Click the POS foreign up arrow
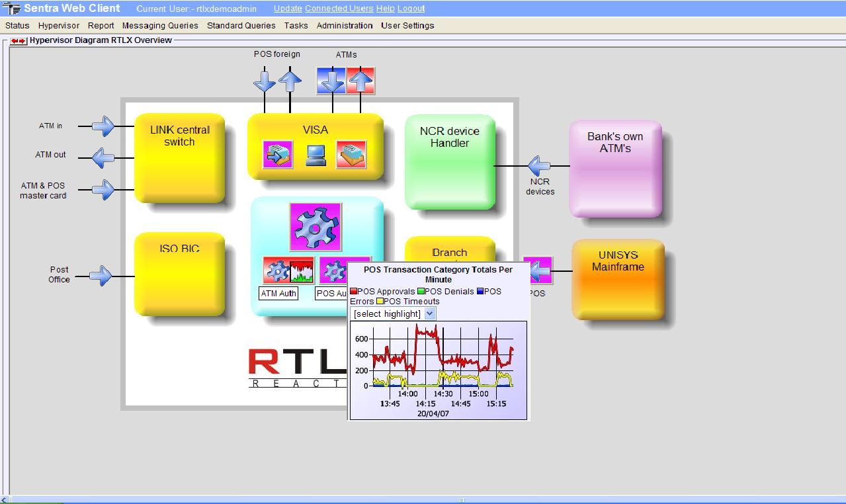Screen dimensions: 846x504 pyautogui.click(x=290, y=80)
